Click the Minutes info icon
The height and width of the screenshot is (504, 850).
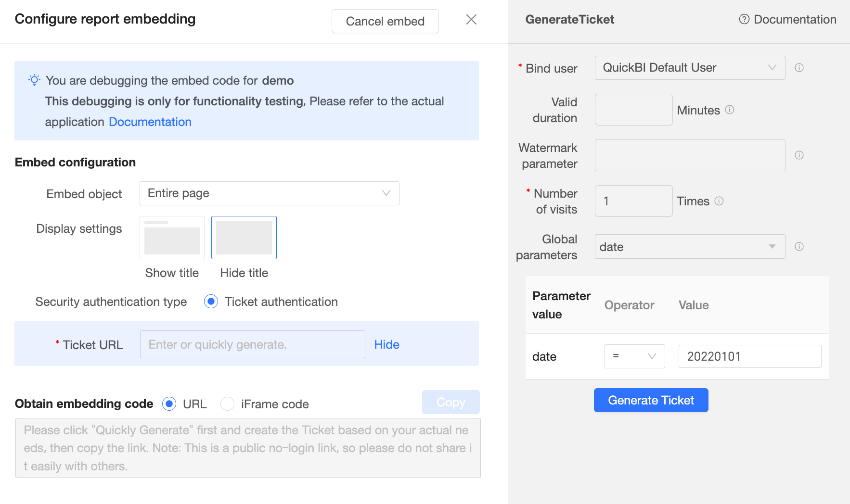click(730, 110)
